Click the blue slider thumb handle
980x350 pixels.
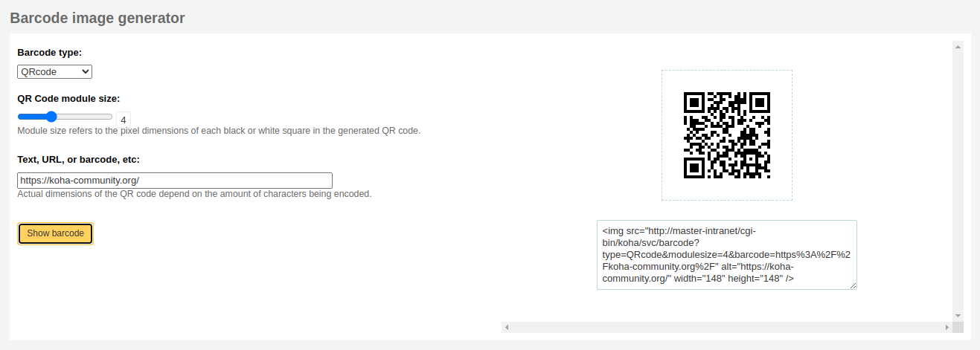(x=51, y=117)
